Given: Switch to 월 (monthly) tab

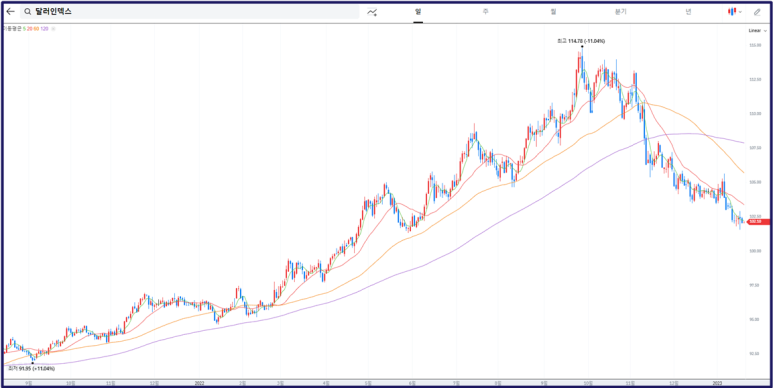Looking at the screenshot, I should pos(553,12).
